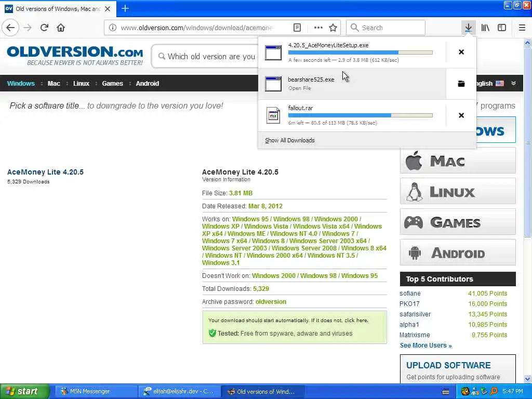Open the bearshare525.exe downloaded file

[352, 84]
